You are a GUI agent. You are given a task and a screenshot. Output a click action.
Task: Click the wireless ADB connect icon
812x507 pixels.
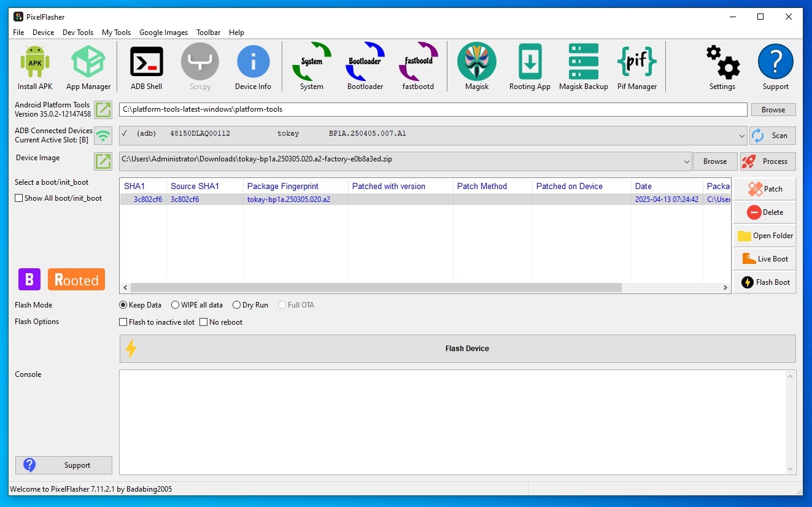pos(103,136)
